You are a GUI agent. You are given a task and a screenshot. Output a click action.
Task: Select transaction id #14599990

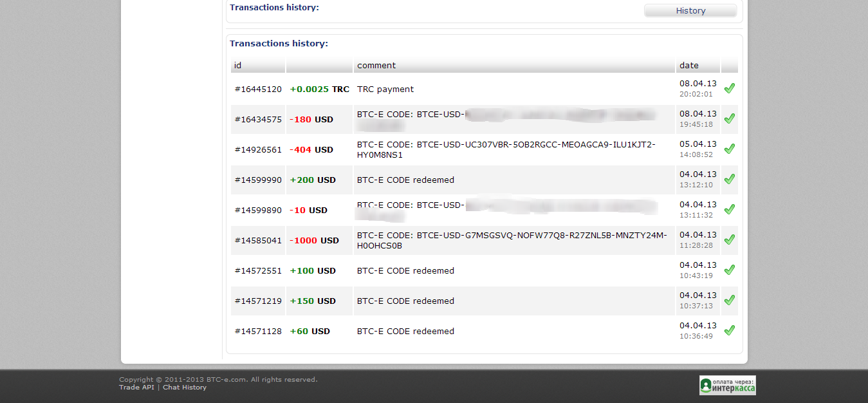point(258,180)
